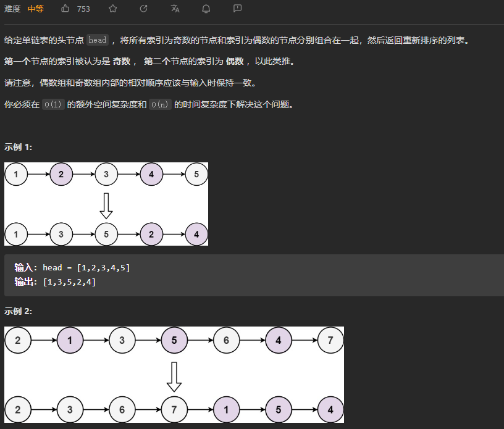The width and height of the screenshot is (504, 429).
Task: Click the thumbs-up like icon
Action: point(65,9)
